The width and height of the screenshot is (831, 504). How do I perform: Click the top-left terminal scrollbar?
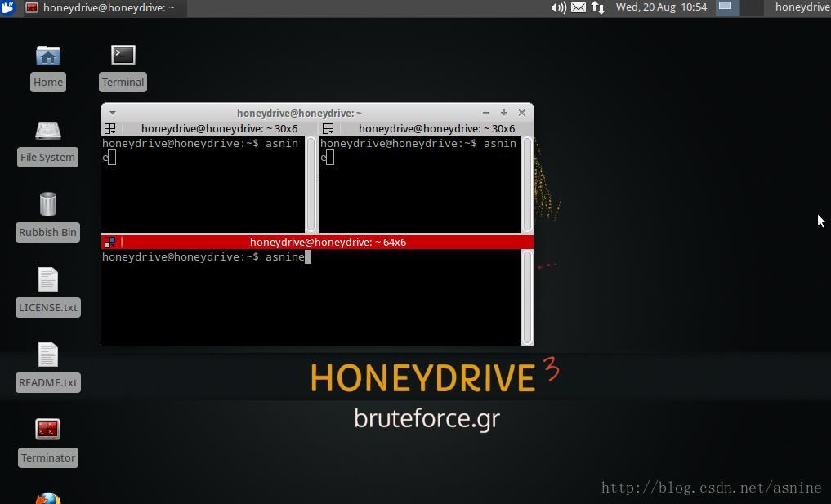click(x=311, y=184)
